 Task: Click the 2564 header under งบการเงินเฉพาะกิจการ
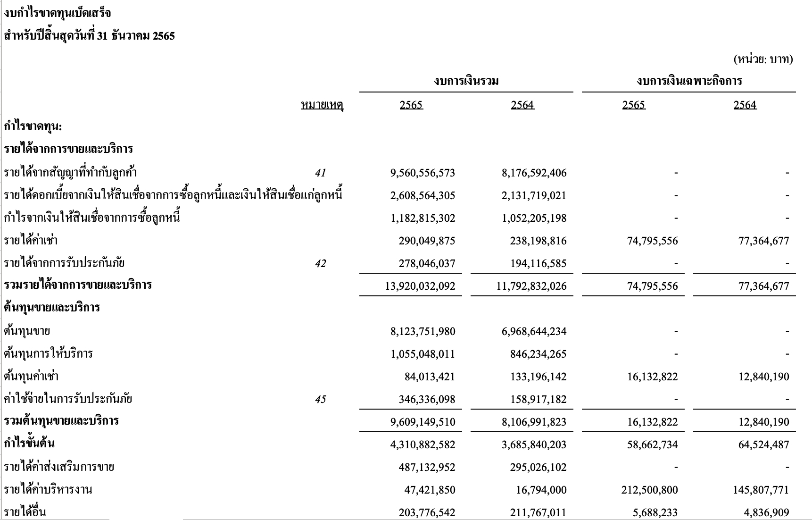[x=745, y=105]
